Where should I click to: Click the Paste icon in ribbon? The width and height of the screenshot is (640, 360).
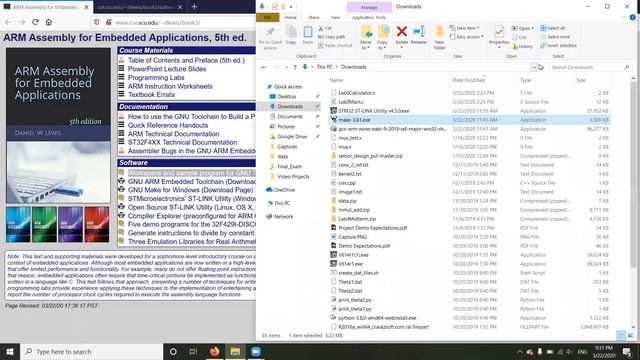click(308, 32)
